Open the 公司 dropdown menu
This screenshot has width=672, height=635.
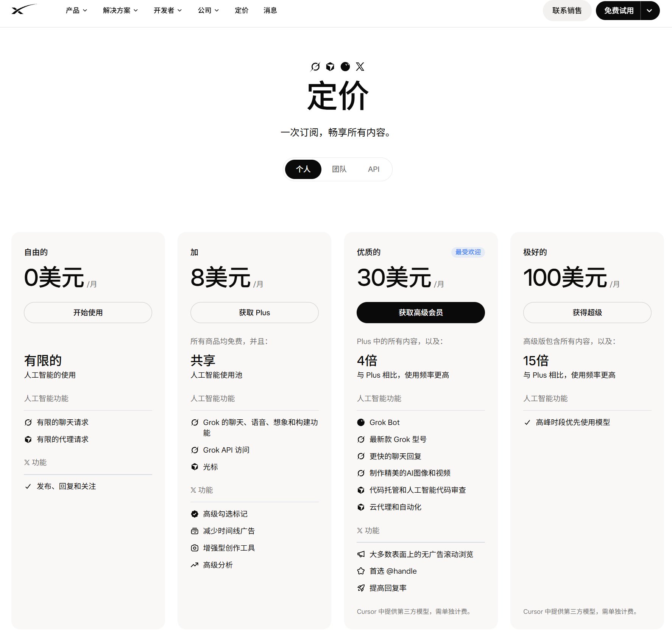point(208,11)
